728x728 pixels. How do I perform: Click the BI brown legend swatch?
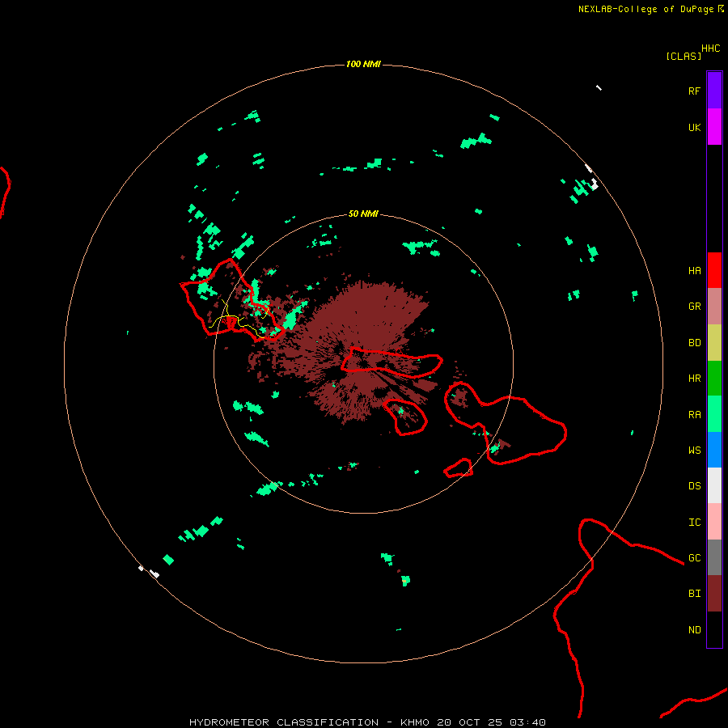click(714, 594)
